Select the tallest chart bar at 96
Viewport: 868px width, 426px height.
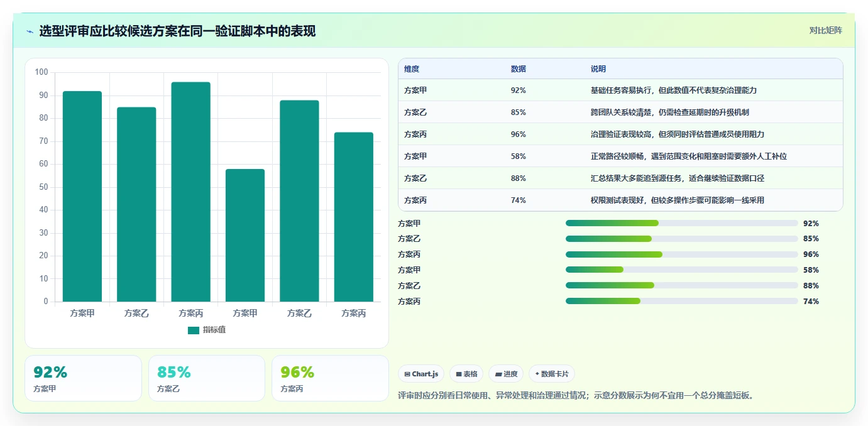191,192
